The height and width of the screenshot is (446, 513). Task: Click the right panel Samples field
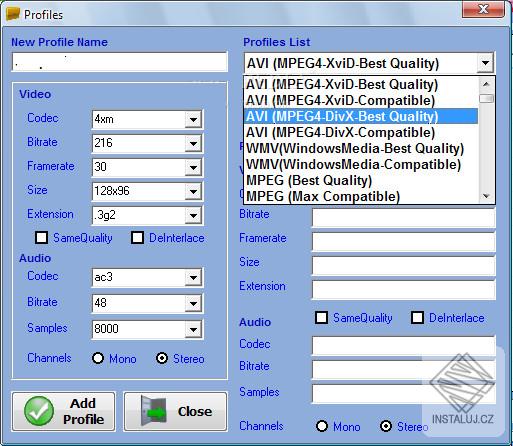pyautogui.click(x=404, y=394)
